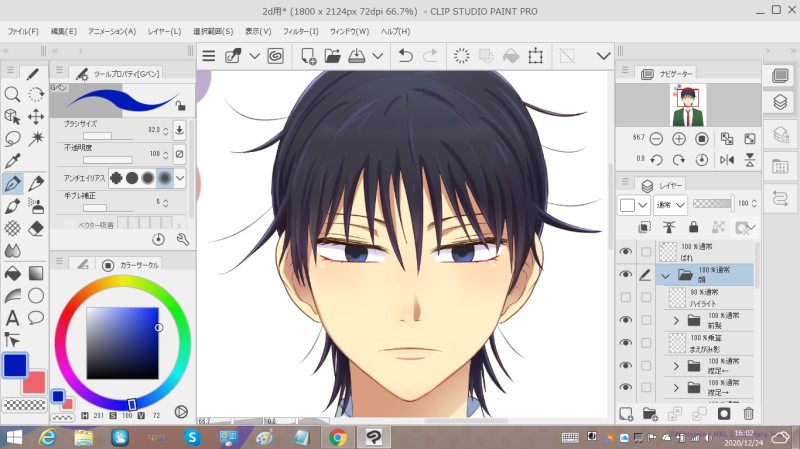Expand the 補足→ folder
The image size is (800, 449).
676,388
